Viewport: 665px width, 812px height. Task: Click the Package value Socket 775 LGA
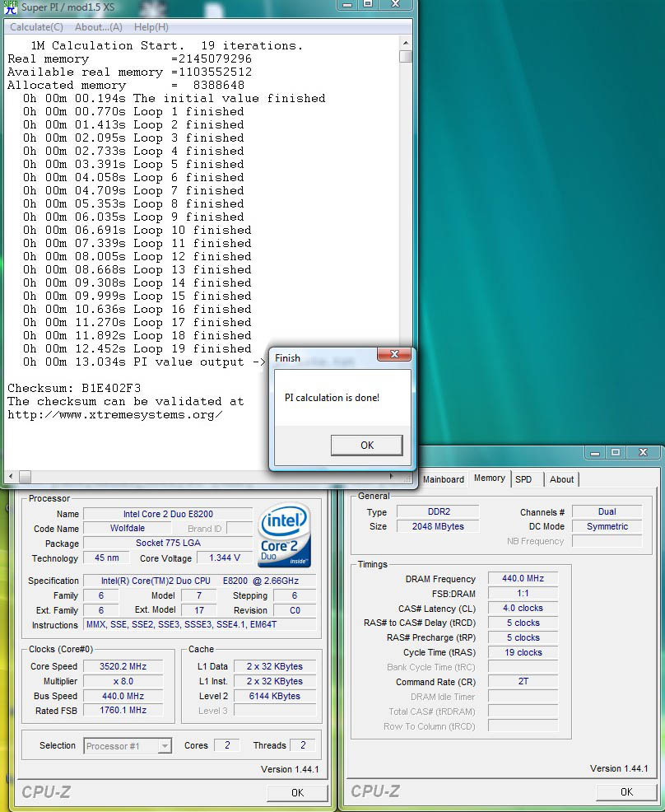click(168, 543)
